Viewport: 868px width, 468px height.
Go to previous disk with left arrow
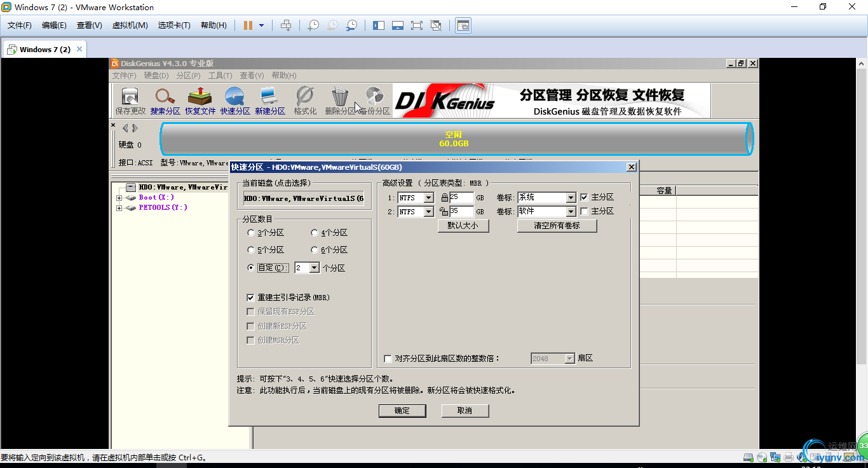[125, 128]
